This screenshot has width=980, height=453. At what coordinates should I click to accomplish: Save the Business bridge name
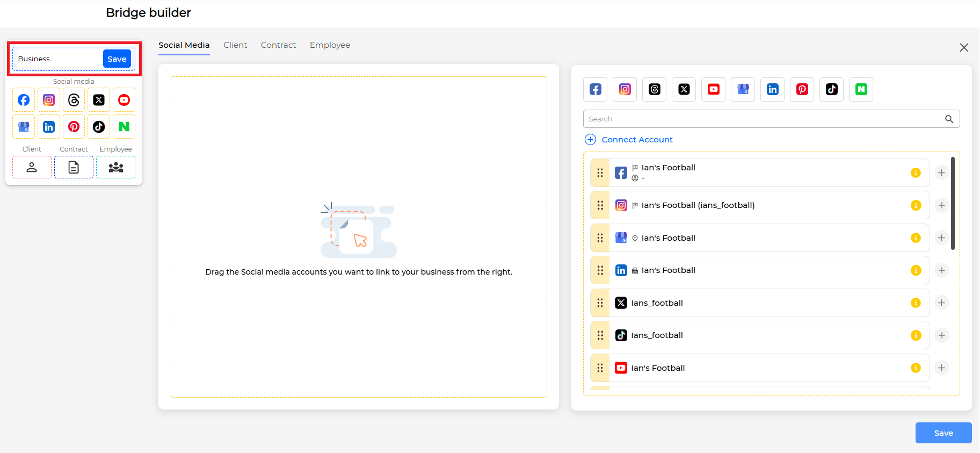(117, 59)
